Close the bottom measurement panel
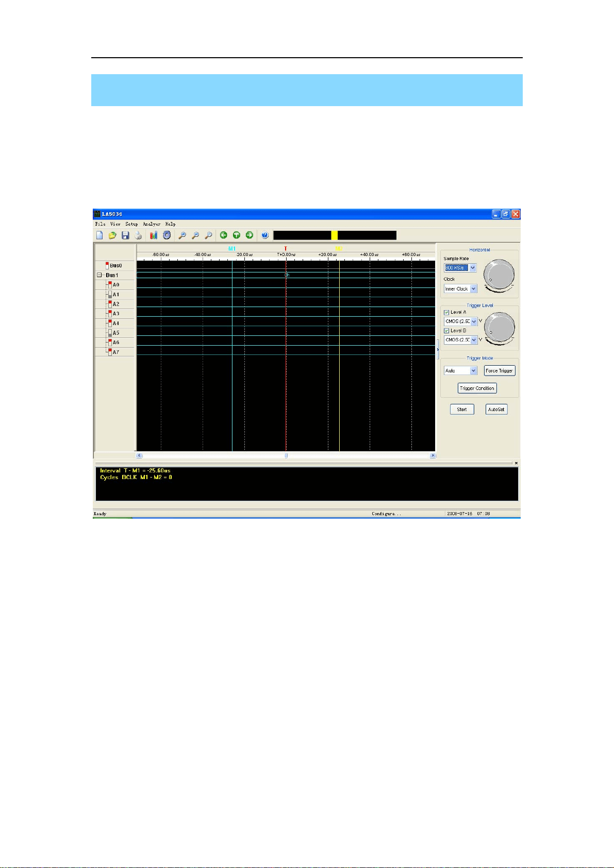 coord(516,463)
